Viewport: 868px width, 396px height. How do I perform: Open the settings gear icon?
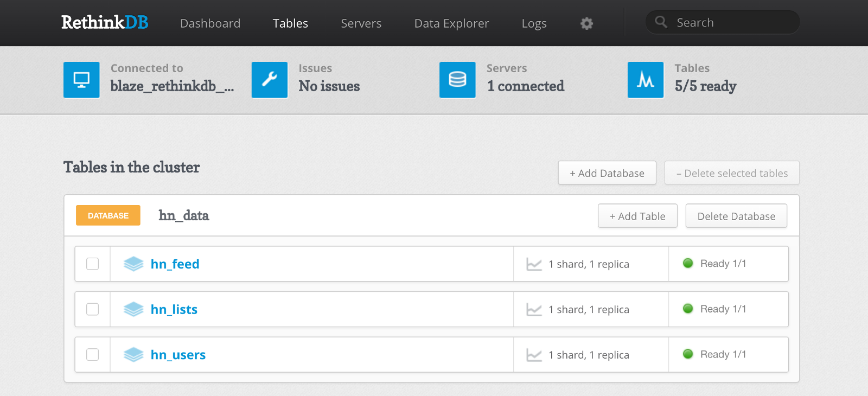pyautogui.click(x=586, y=23)
